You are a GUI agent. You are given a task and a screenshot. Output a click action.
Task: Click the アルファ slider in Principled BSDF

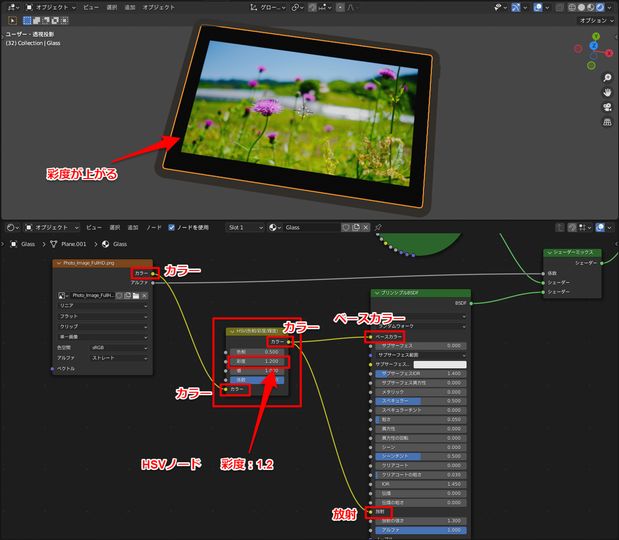coord(421,530)
